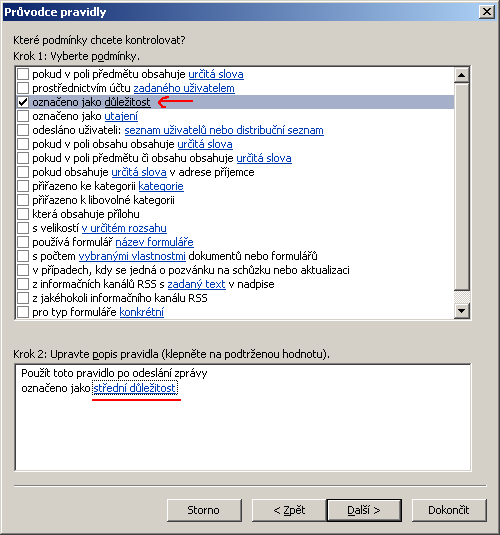500x535 pixels.
Task: Check 's počtem vybranými vlastnostmi' checkbox
Action: point(23,256)
